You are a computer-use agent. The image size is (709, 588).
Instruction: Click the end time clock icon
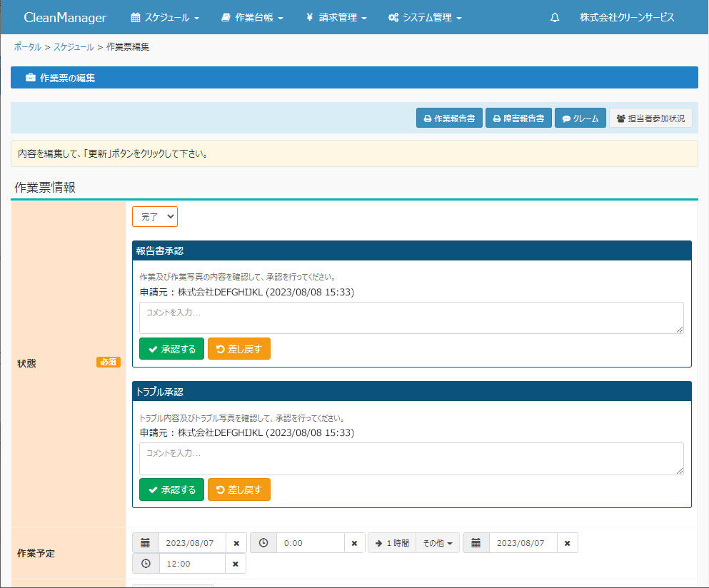pyautogui.click(x=146, y=564)
